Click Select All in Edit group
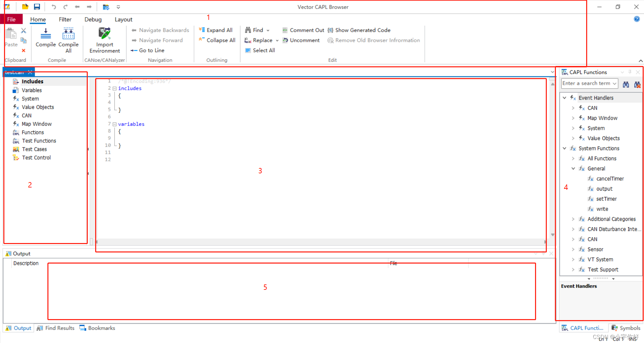This screenshot has width=644, height=343. (x=260, y=50)
